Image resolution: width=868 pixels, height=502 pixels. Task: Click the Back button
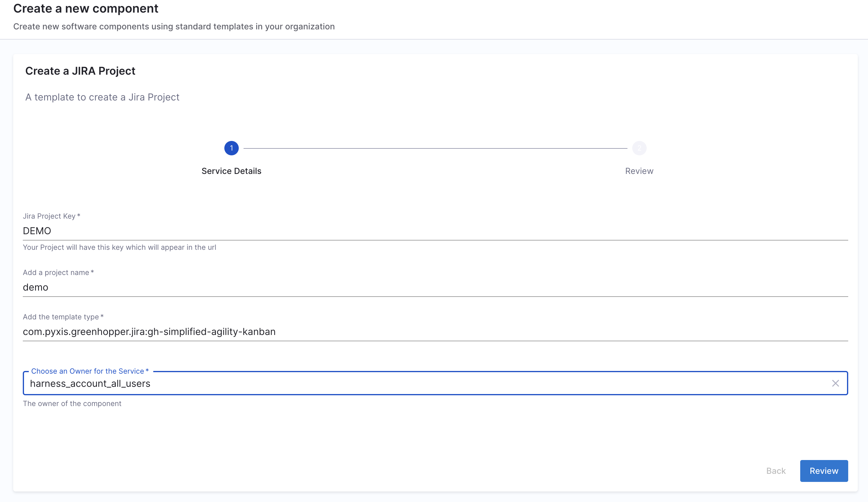(776, 471)
